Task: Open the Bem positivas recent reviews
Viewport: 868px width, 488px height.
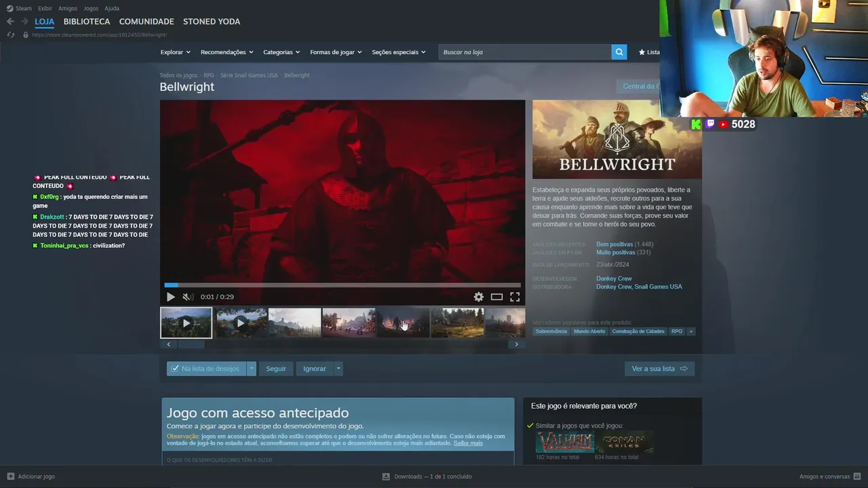Action: click(x=614, y=244)
